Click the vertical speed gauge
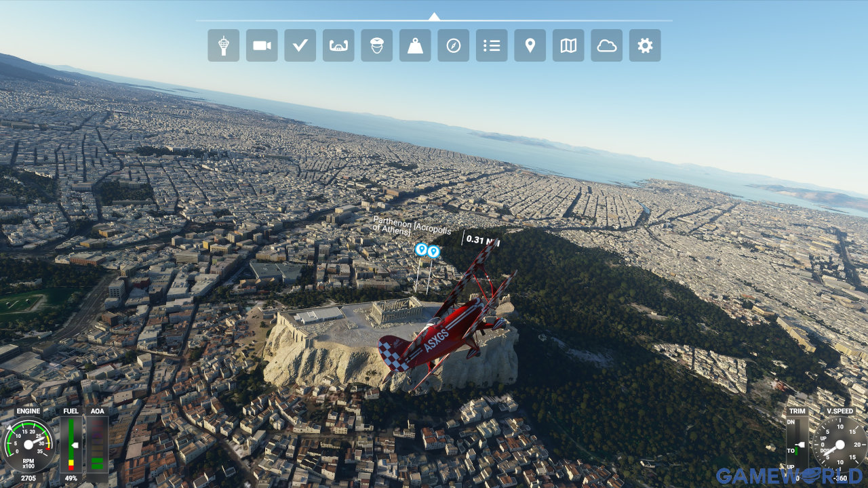 840,445
